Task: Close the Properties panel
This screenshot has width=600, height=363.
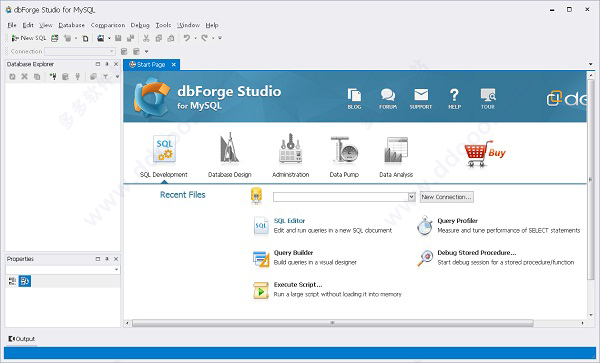Action: point(116,259)
